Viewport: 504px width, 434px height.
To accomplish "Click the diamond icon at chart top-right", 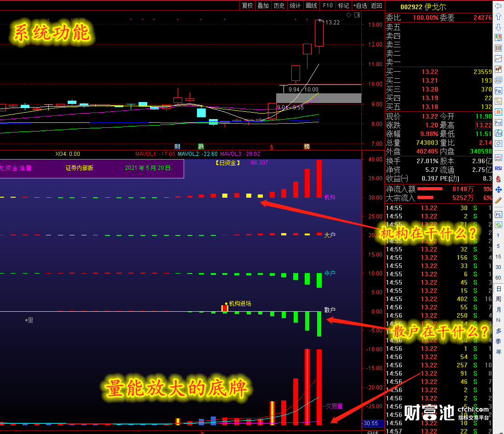I will [x=349, y=15].
